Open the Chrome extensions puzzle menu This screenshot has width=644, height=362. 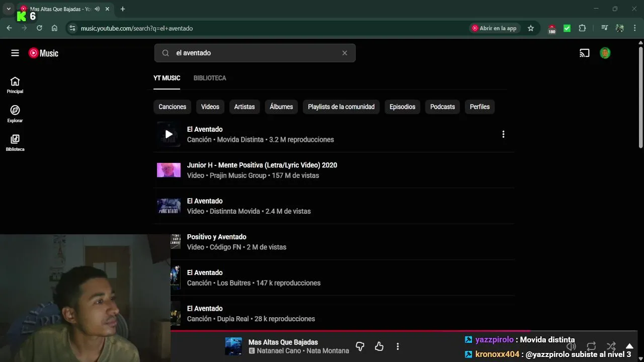pyautogui.click(x=582, y=28)
